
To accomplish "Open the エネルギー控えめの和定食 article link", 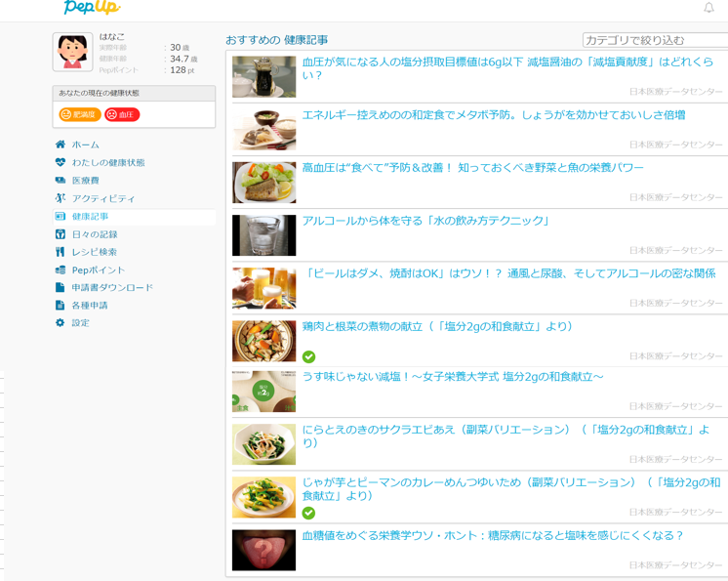I will coord(493,115).
